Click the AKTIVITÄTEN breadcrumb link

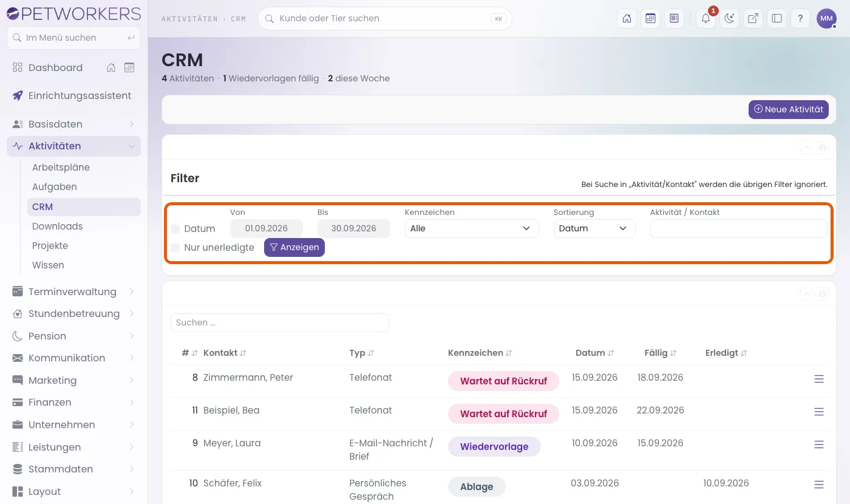pyautogui.click(x=189, y=19)
